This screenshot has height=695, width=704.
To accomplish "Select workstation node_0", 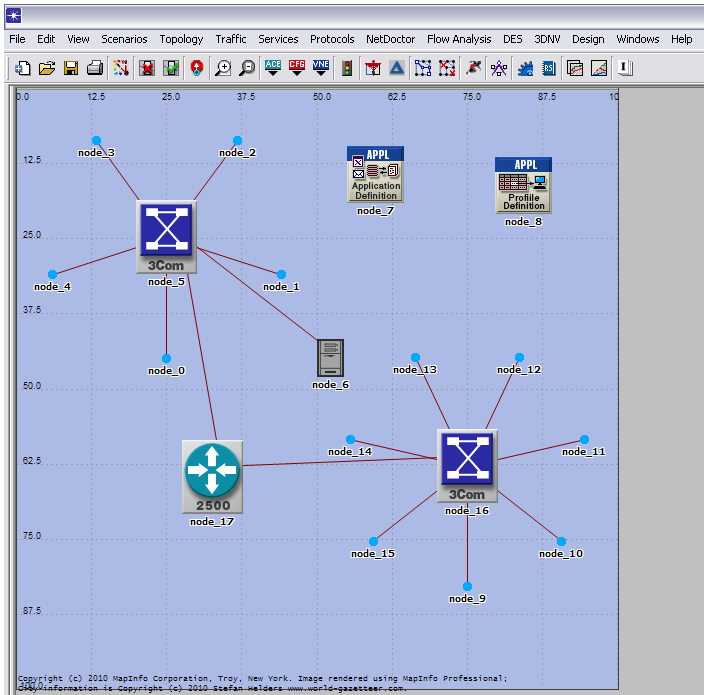I will pyautogui.click(x=167, y=358).
